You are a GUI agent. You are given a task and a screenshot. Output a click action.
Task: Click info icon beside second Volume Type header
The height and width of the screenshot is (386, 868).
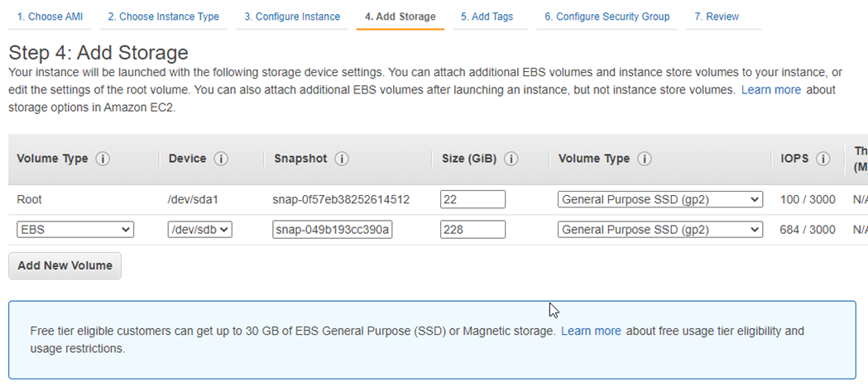pyautogui.click(x=645, y=159)
